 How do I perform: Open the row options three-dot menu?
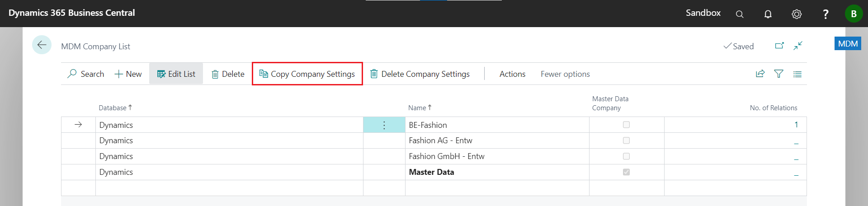[384, 125]
